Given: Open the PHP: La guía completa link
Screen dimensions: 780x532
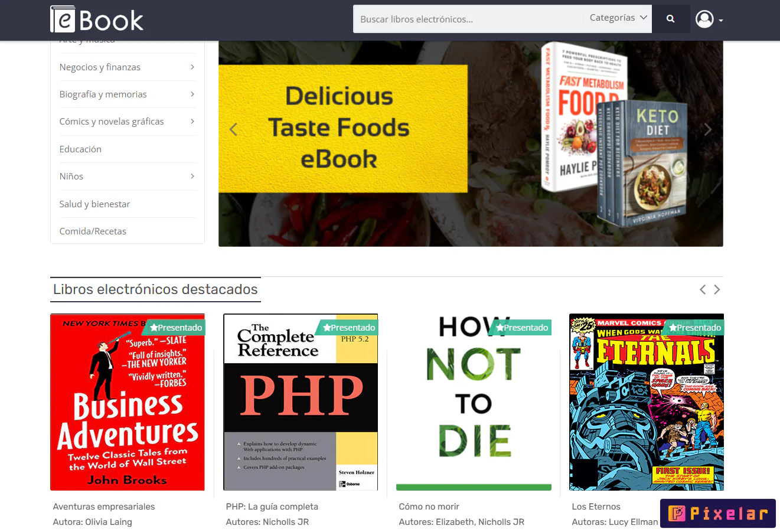Looking at the screenshot, I should click(x=271, y=506).
